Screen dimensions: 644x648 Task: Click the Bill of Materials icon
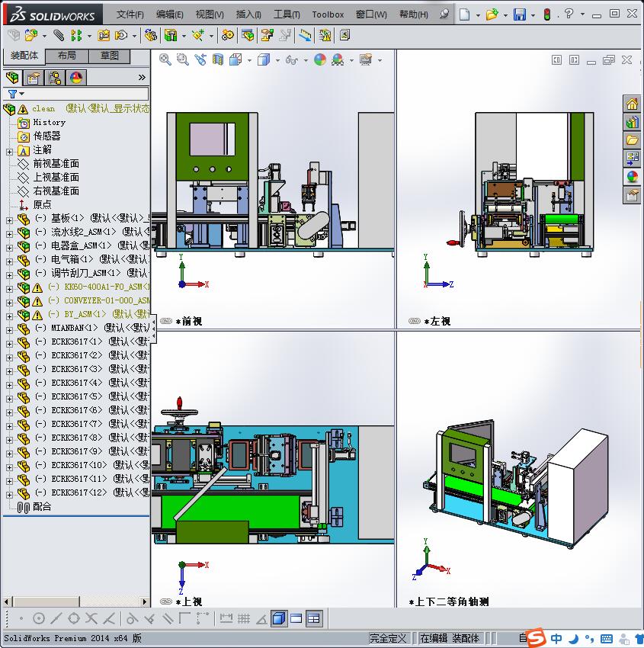[x=248, y=36]
